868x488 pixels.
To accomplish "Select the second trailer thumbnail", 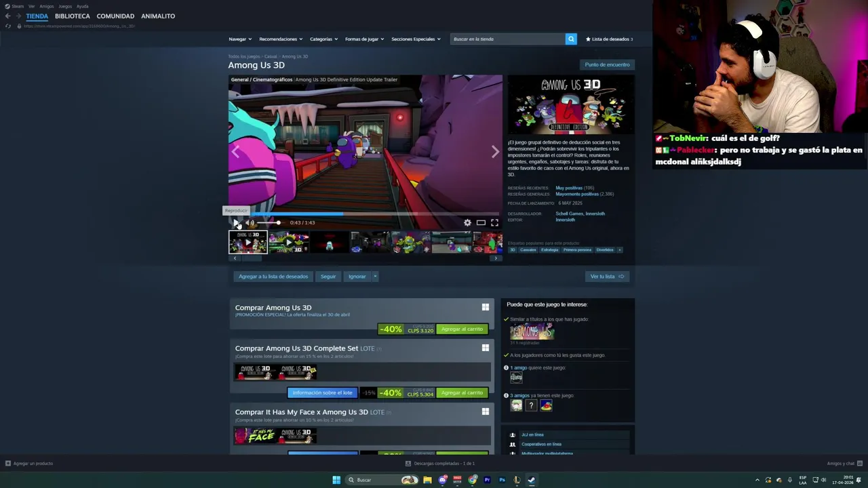I will coord(288,242).
